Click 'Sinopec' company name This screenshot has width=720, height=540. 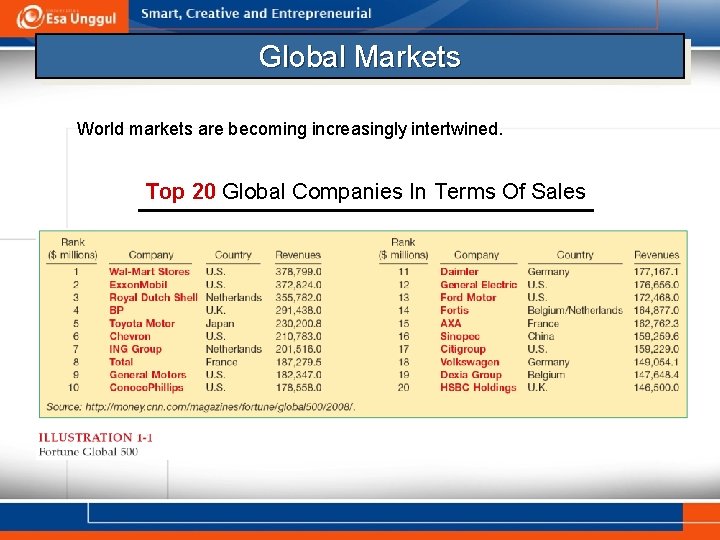pyautogui.click(x=460, y=336)
